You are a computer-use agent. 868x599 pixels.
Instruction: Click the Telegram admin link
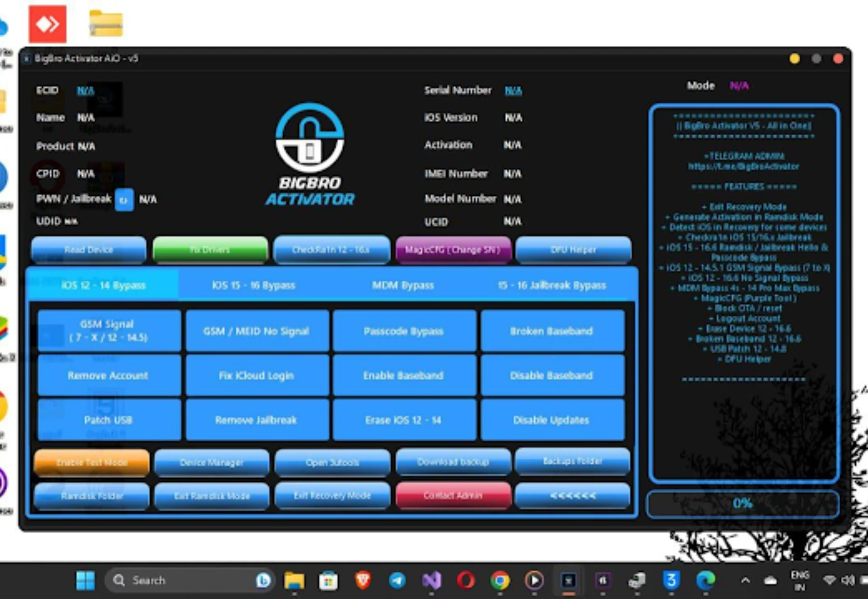point(743,167)
